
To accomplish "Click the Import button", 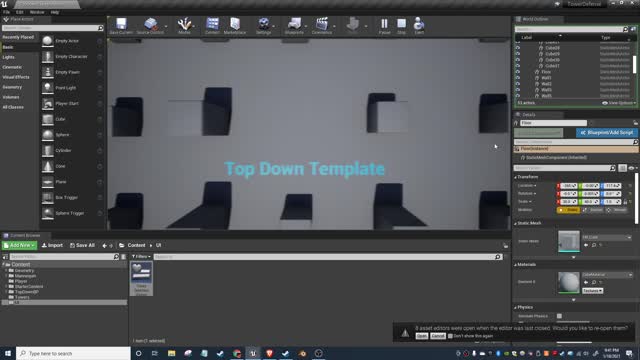I will point(52,245).
